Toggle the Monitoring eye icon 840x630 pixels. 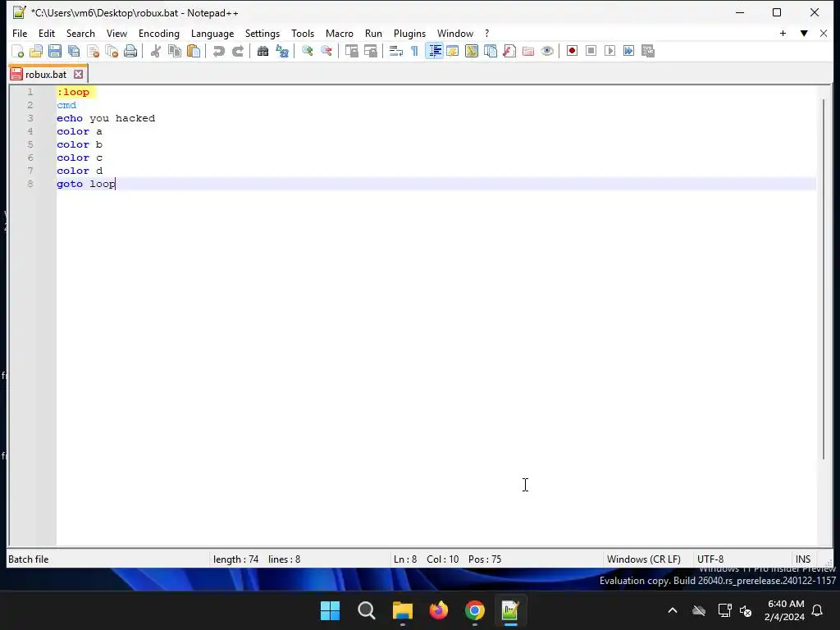[547, 51]
